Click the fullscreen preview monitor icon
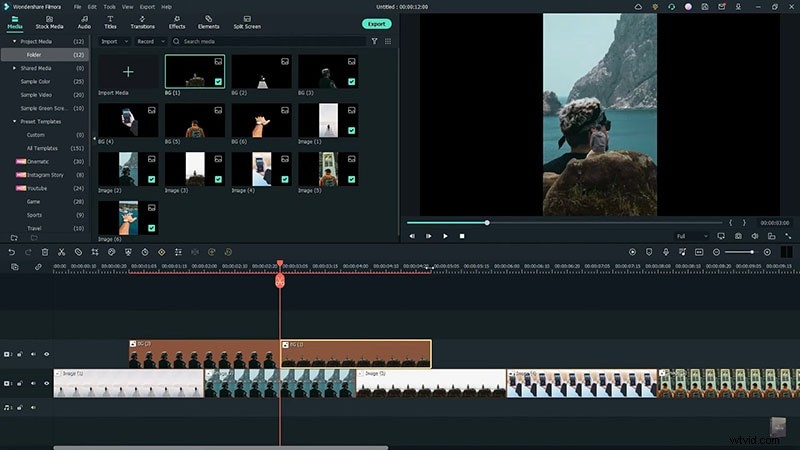This screenshot has width=800, height=450. coord(721,236)
